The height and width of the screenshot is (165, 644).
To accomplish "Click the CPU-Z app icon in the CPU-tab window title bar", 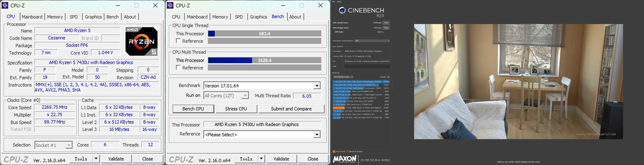I will coord(5,5).
